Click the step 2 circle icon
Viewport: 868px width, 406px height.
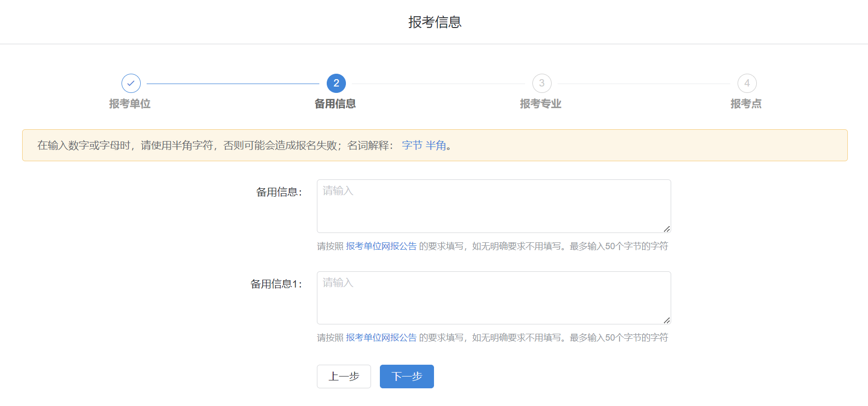336,84
